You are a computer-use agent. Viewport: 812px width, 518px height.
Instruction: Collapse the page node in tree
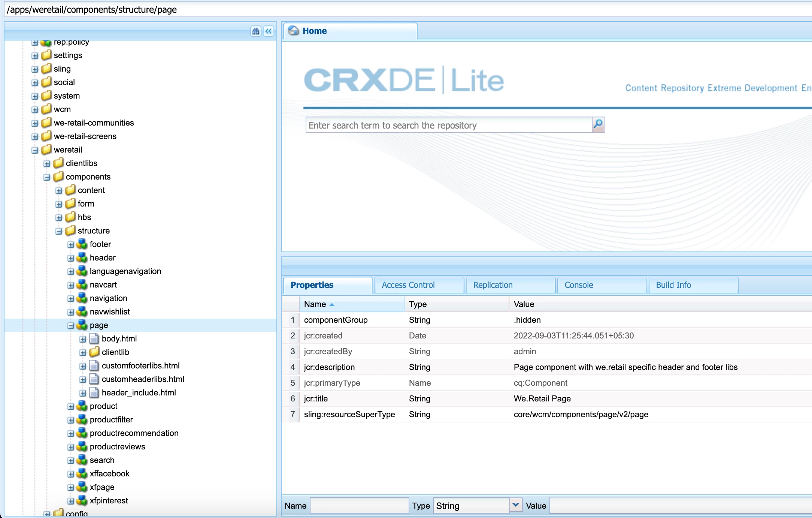(71, 326)
